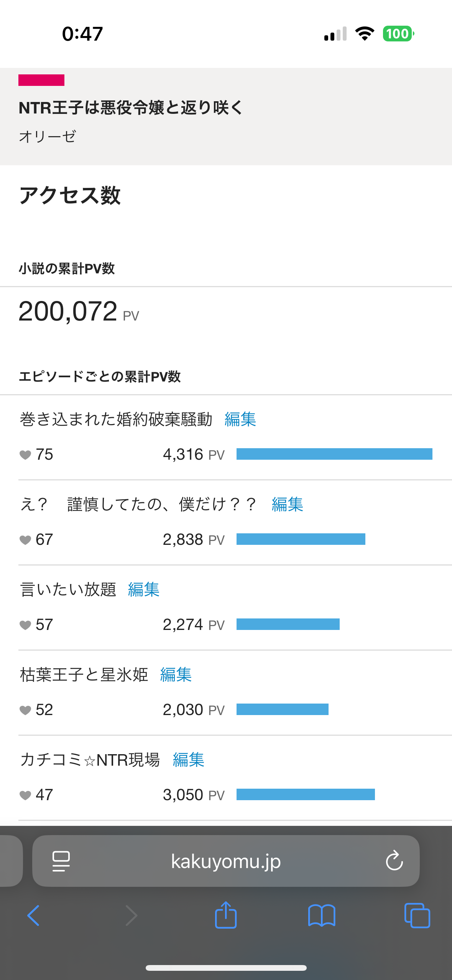Tap the battery indicator in status bar
Screen dimensions: 452x980
[x=398, y=34]
